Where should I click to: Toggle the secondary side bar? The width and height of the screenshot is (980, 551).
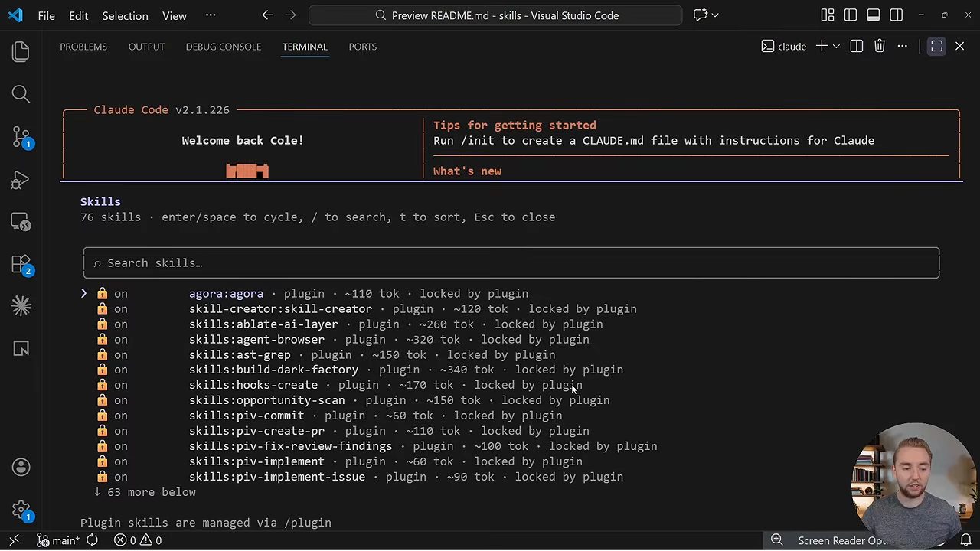897,15
